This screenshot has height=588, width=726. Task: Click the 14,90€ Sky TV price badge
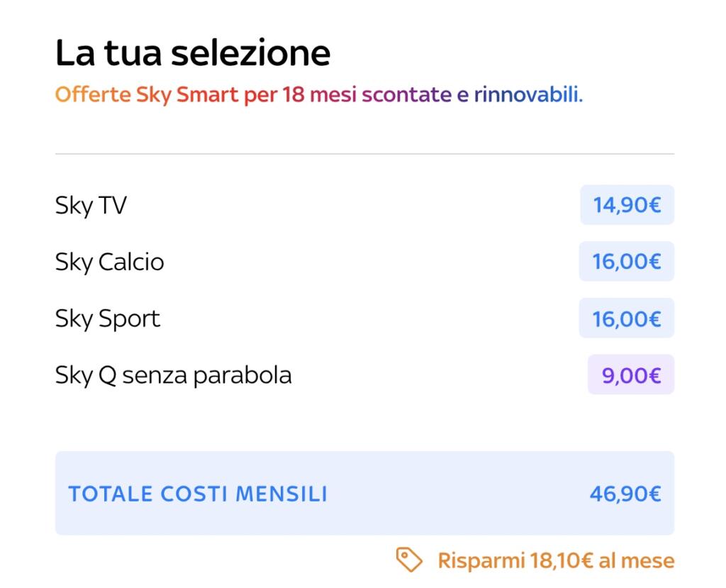(627, 205)
